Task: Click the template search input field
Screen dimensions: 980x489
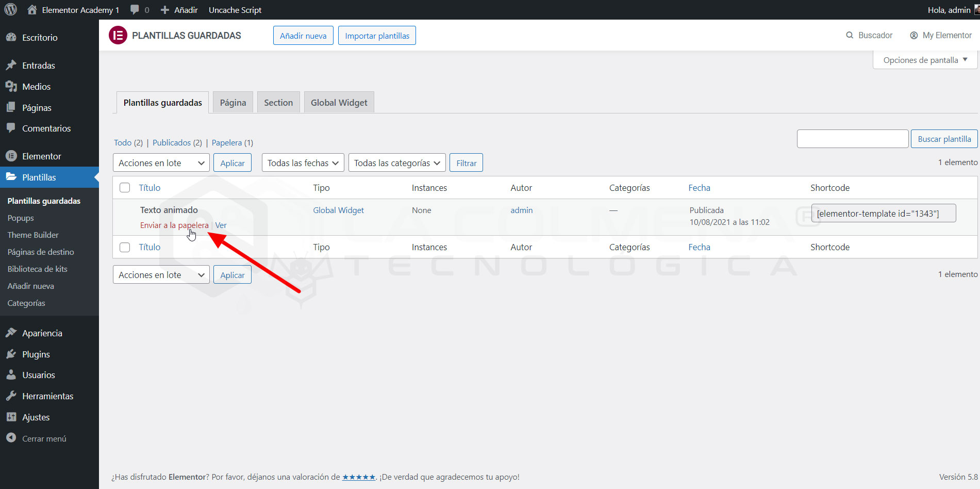Action: (x=852, y=139)
